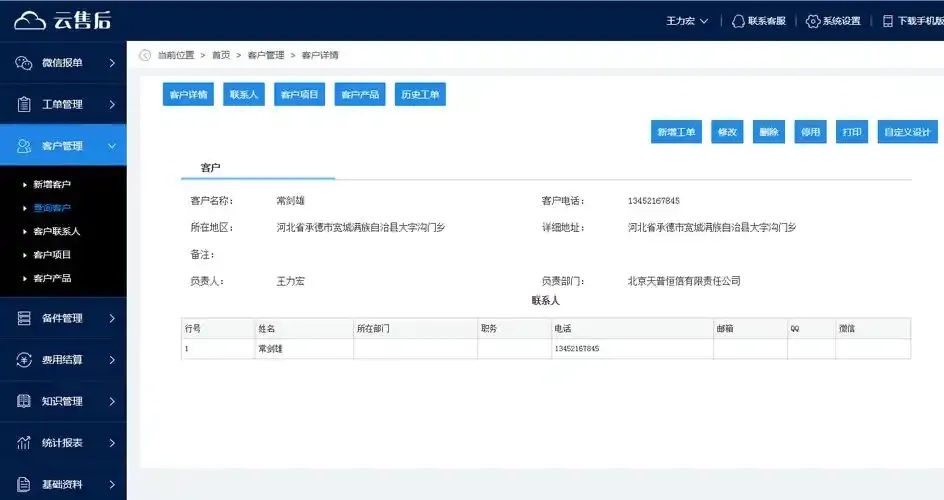Open 客户项目 submenu item
Image resolution: width=944 pixels, height=500 pixels.
(52, 255)
